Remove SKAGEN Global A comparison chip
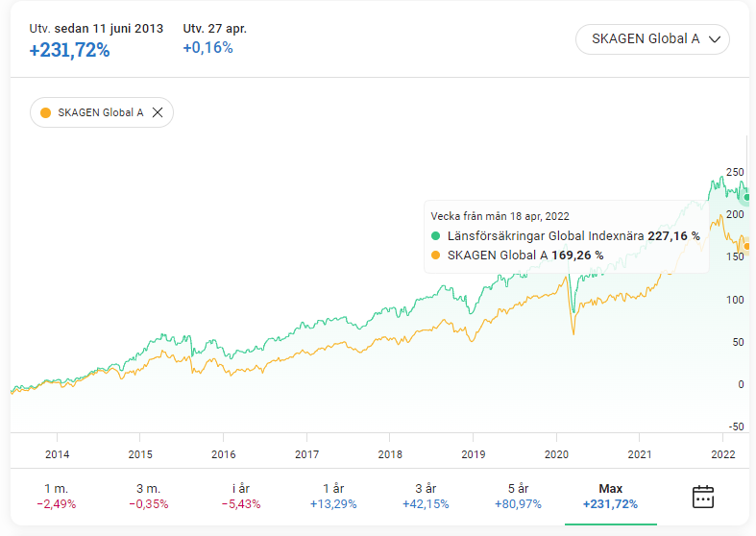The image size is (756, 536). (x=158, y=112)
